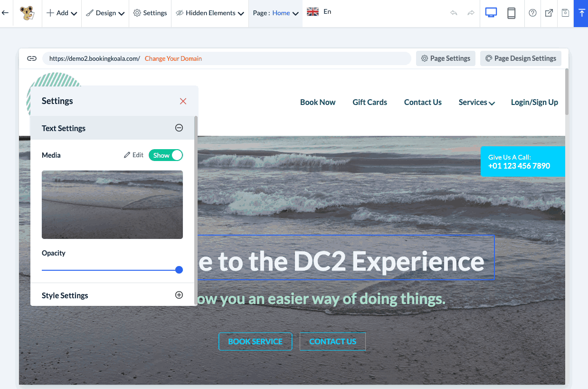Select the easier way subheading text
This screenshot has height=389, width=588.
321,299
